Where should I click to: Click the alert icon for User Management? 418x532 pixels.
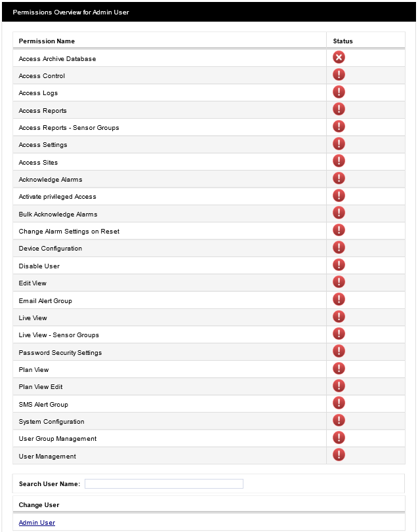[339, 455]
